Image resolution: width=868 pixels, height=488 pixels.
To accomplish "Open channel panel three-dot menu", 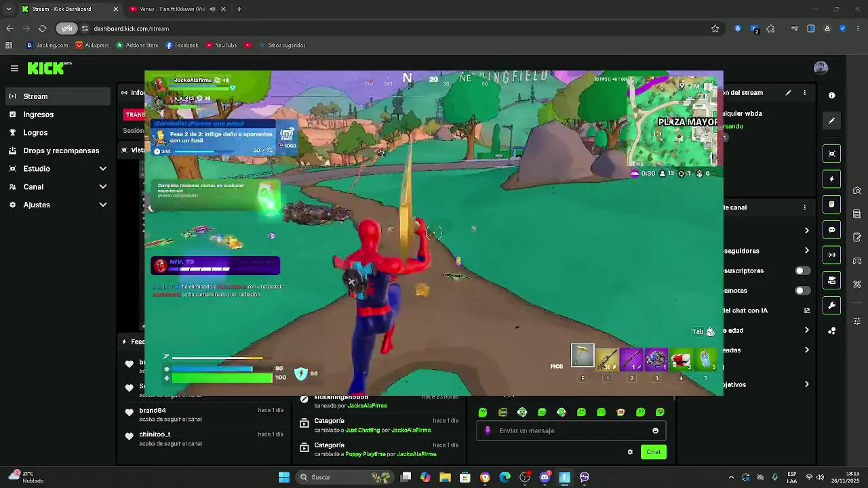I will pos(805,207).
